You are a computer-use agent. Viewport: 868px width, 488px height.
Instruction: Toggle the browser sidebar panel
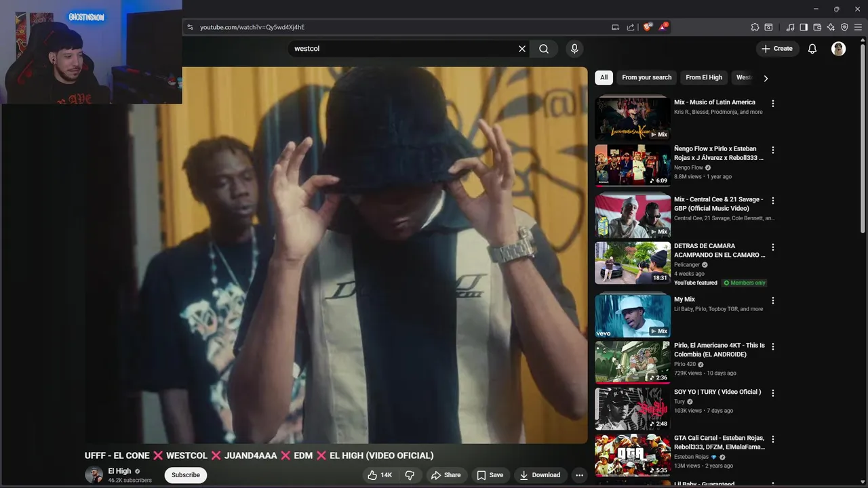[x=804, y=27]
